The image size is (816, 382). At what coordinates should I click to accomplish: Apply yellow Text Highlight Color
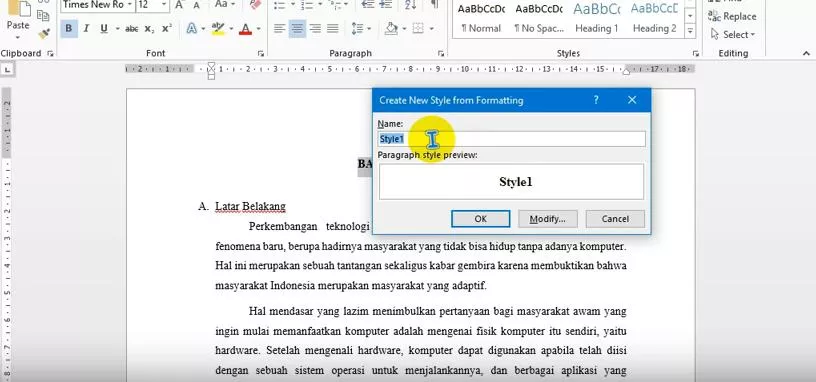pyautogui.click(x=219, y=29)
